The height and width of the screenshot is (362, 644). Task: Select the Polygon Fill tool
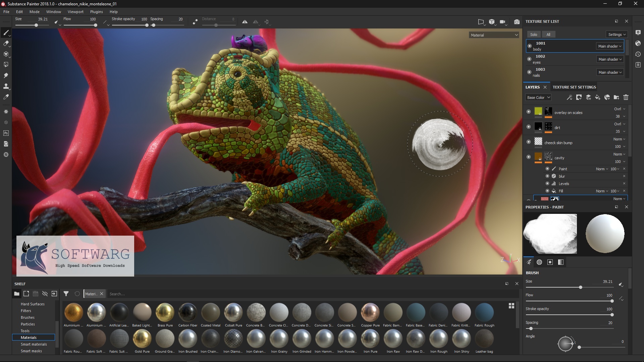click(x=6, y=65)
